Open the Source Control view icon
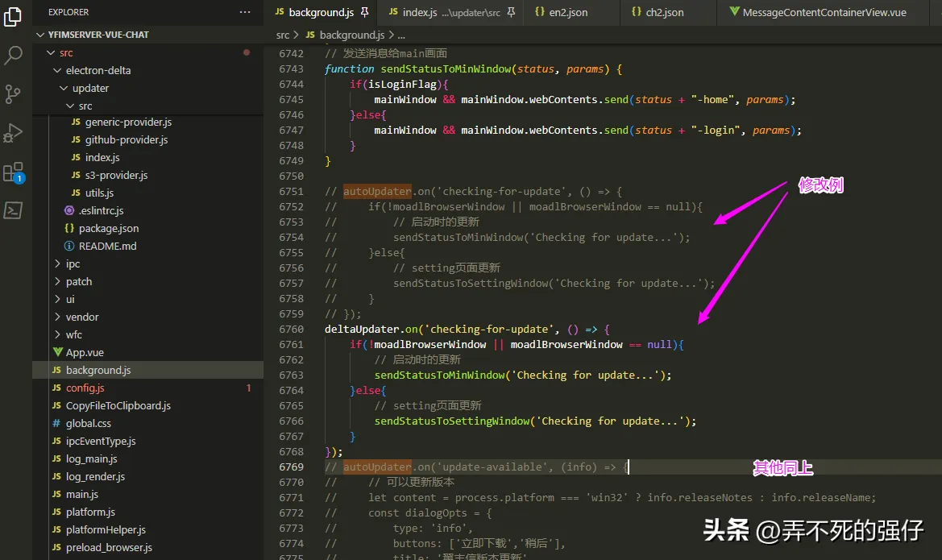 (x=13, y=93)
